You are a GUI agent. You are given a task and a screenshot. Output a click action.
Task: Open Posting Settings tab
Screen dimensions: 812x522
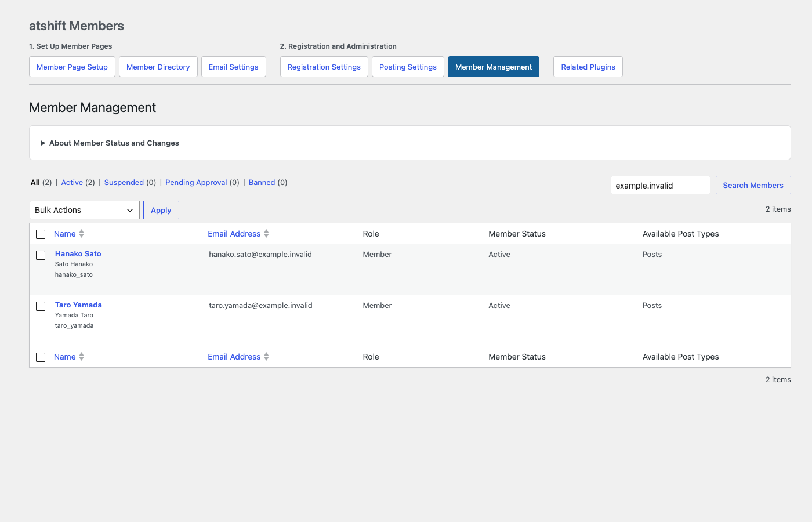click(x=408, y=67)
